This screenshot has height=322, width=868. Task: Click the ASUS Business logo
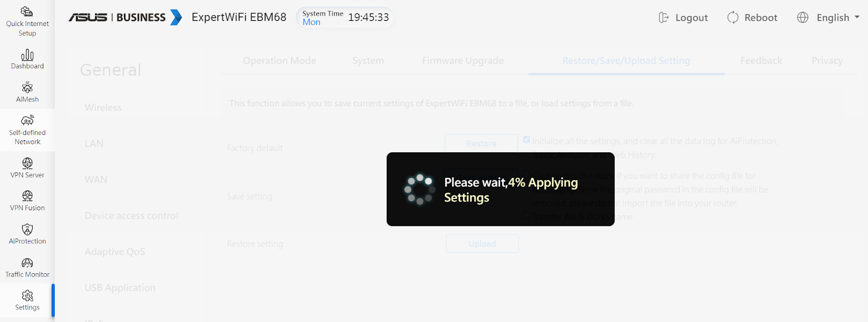[x=125, y=17]
